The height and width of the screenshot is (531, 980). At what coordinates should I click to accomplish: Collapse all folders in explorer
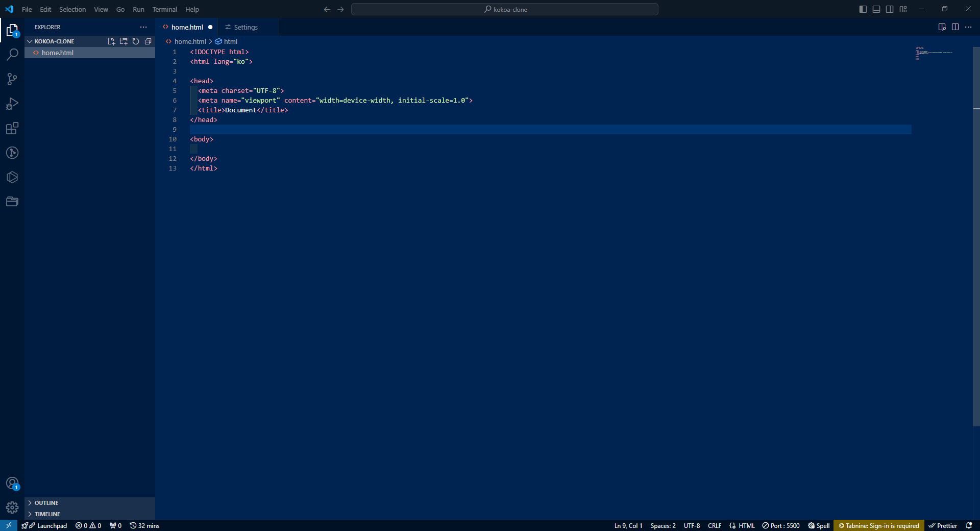[148, 41]
